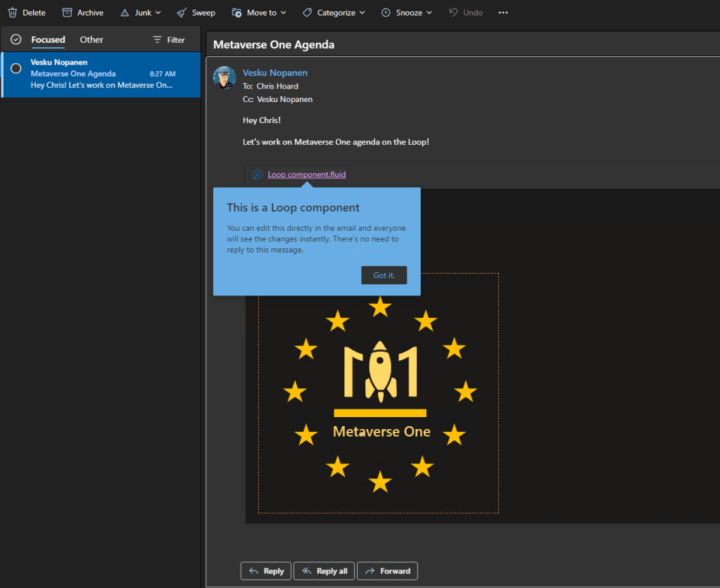Select the Metaverse One Agenda email checkbox

15,68
